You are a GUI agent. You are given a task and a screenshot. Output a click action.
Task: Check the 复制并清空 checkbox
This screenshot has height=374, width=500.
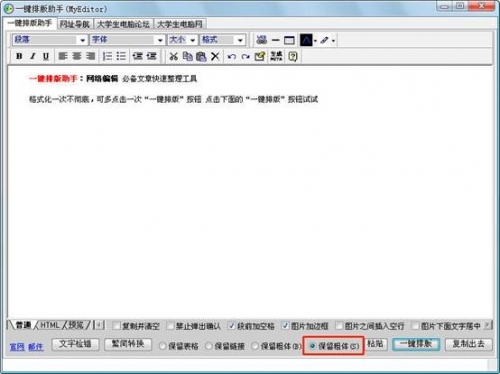pos(116,325)
